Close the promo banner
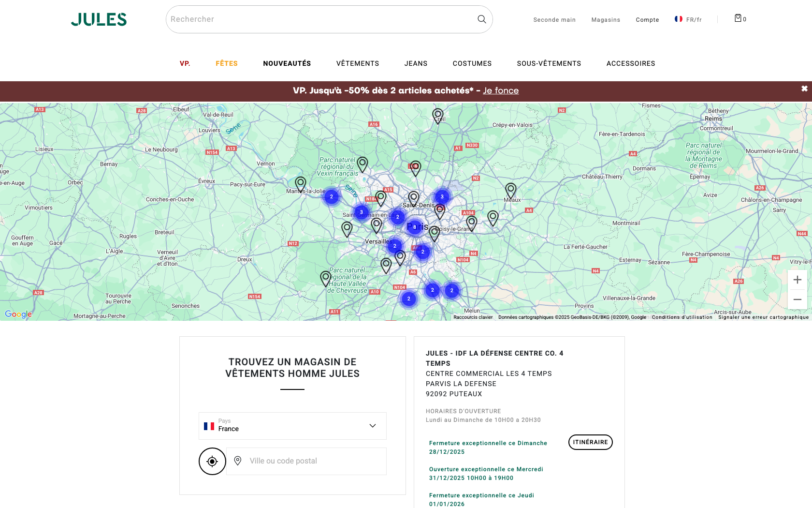This screenshot has width=812, height=508. [804, 89]
